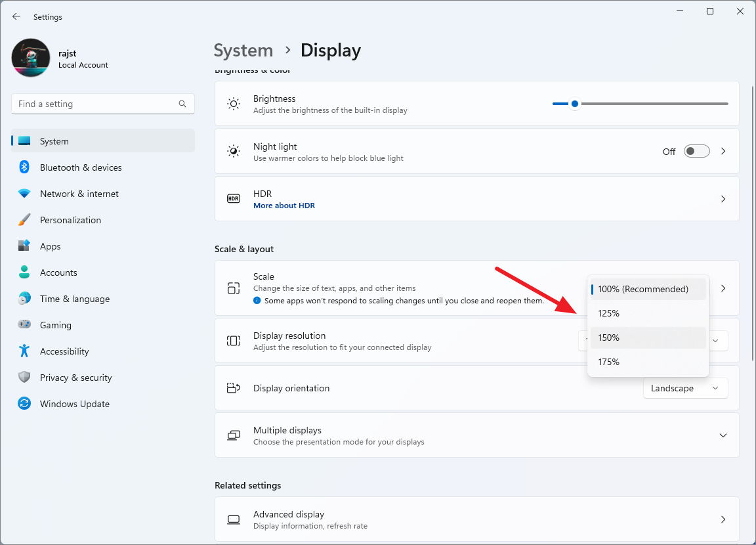Open Privacy & security shield icon
The image size is (756, 545).
coord(24,377)
